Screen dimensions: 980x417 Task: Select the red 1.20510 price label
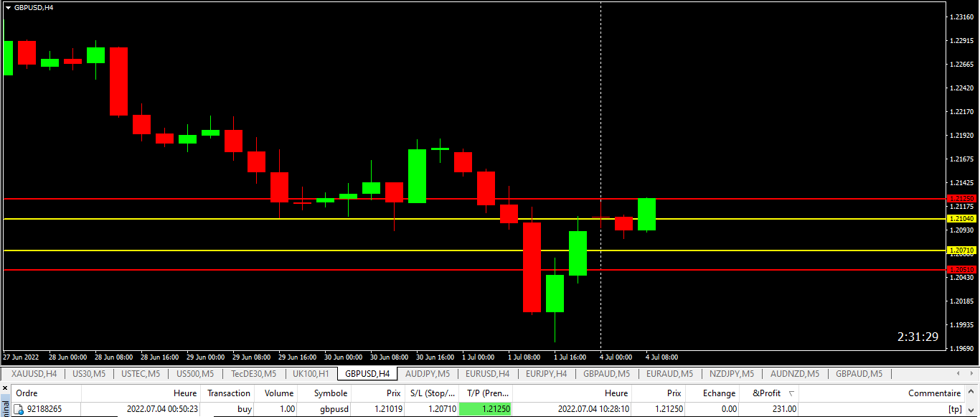(x=961, y=270)
